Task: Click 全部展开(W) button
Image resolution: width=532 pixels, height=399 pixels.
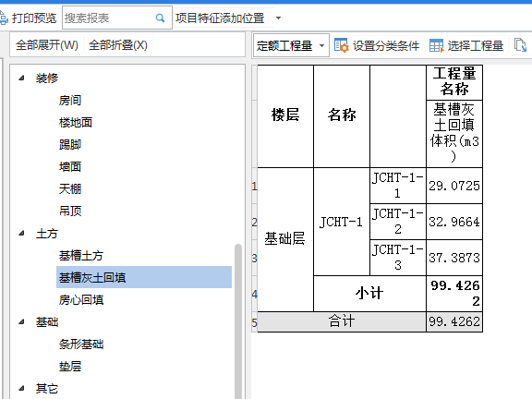Action: pyautogui.click(x=47, y=45)
